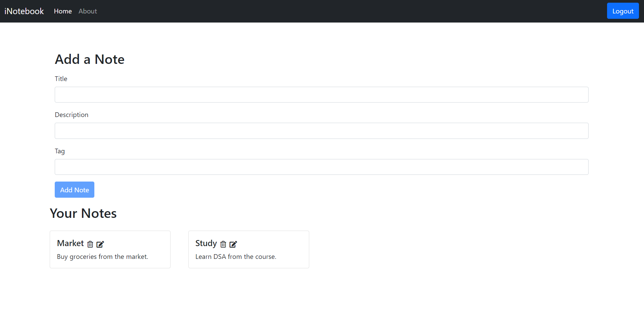The width and height of the screenshot is (644, 312).
Task: Navigate to the Home tab
Action: tap(62, 11)
